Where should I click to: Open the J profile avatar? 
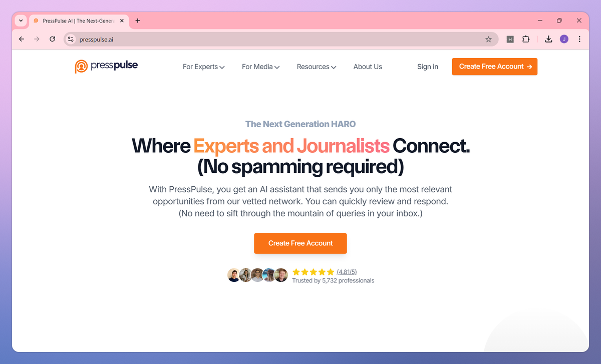coord(564,39)
